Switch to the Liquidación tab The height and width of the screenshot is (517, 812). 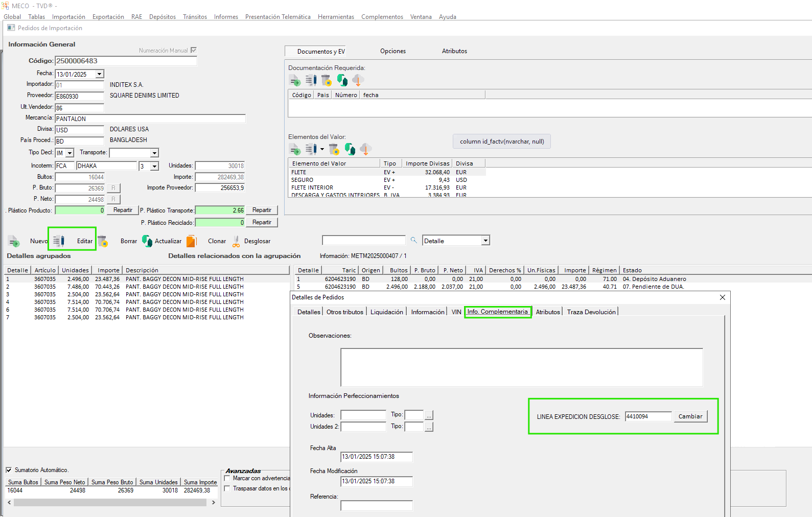386,312
